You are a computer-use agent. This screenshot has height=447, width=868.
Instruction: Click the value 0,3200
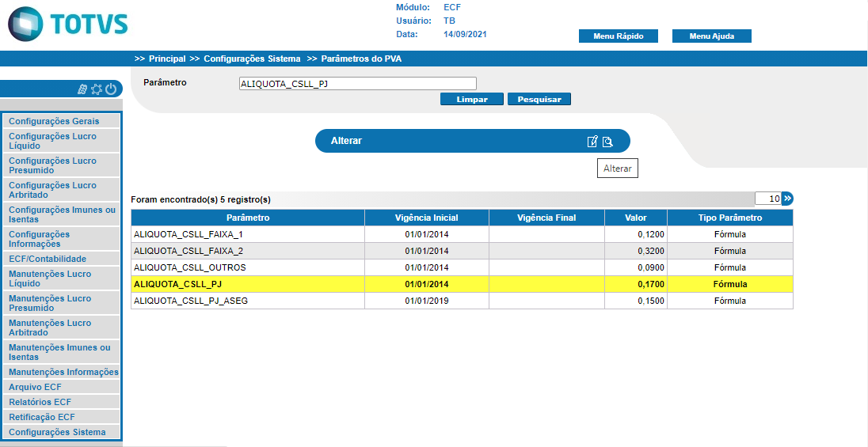point(651,251)
